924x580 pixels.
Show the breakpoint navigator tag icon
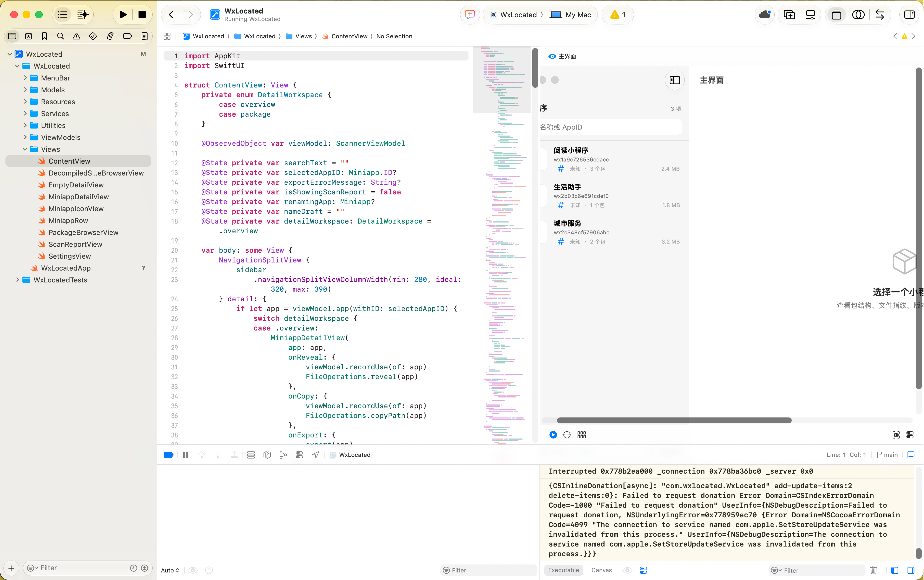128,36
